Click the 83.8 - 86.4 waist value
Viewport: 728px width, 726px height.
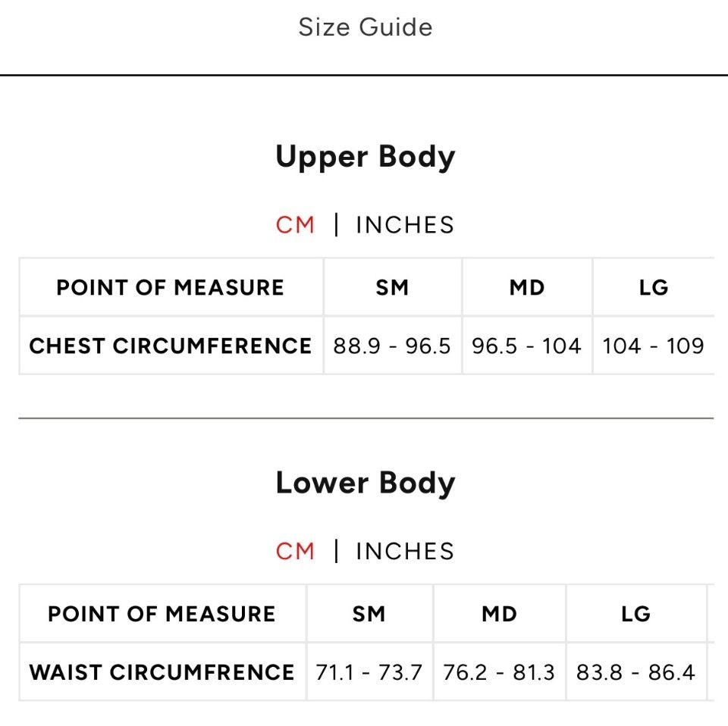(x=635, y=672)
